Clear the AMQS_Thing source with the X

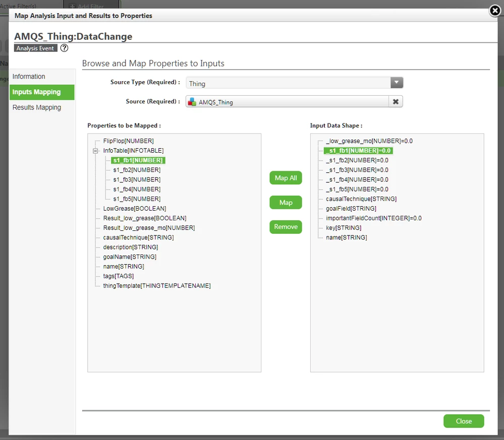(x=396, y=101)
